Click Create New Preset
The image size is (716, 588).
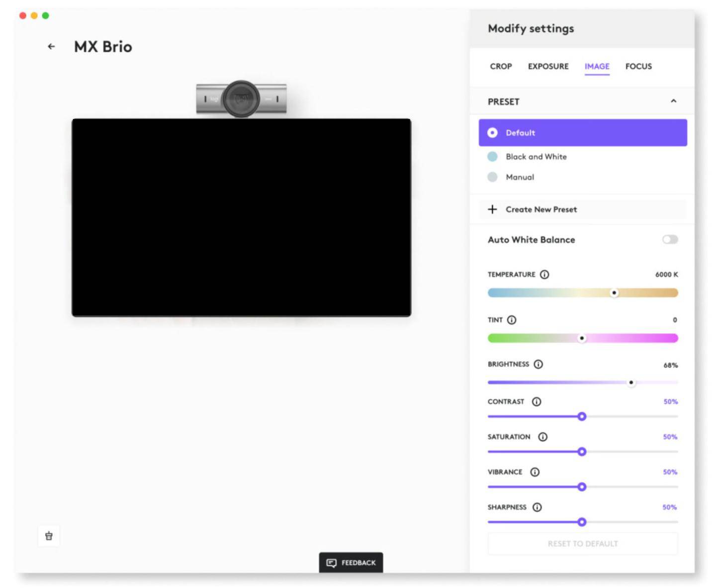pos(583,209)
